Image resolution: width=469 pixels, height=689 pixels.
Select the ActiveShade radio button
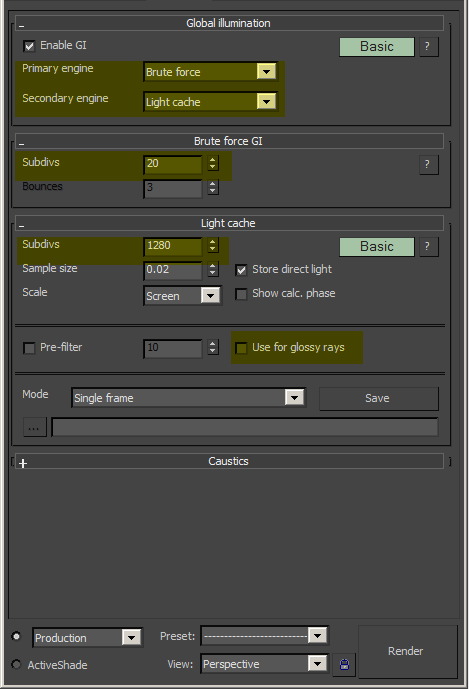(x=16, y=664)
